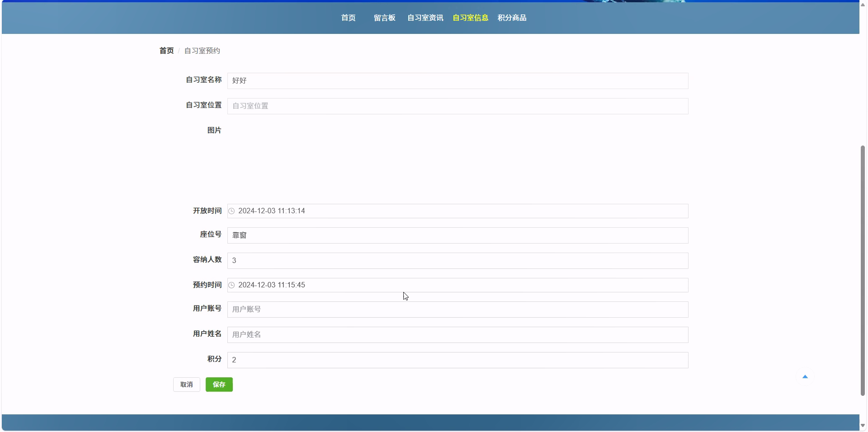This screenshot has height=432, width=868.
Task: Click the 积分 field label
Action: pyautogui.click(x=214, y=359)
